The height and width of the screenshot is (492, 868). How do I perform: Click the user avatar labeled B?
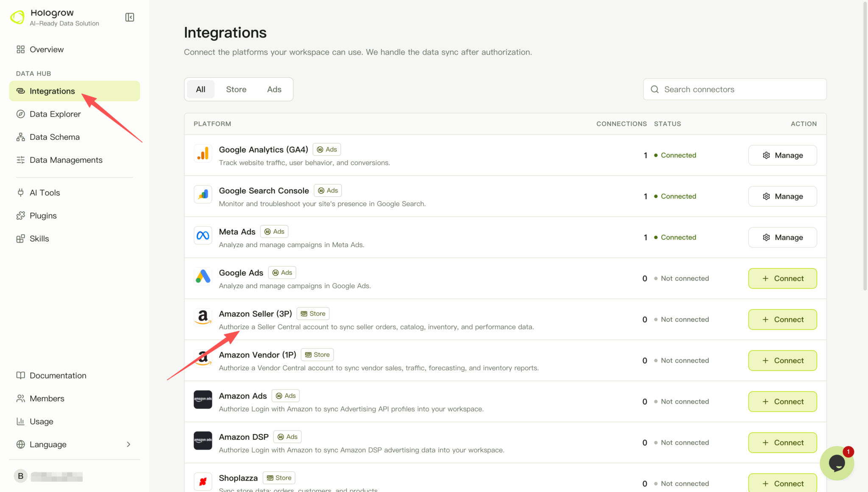20,476
